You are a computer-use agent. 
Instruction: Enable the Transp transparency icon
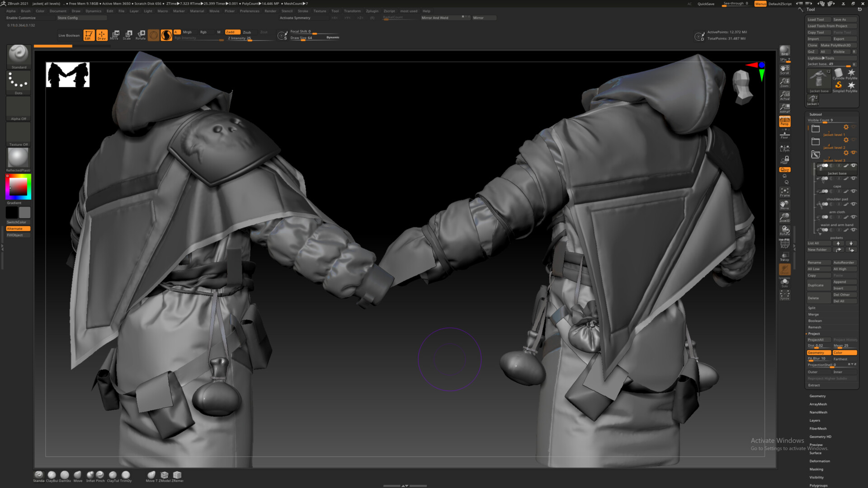coord(785,257)
